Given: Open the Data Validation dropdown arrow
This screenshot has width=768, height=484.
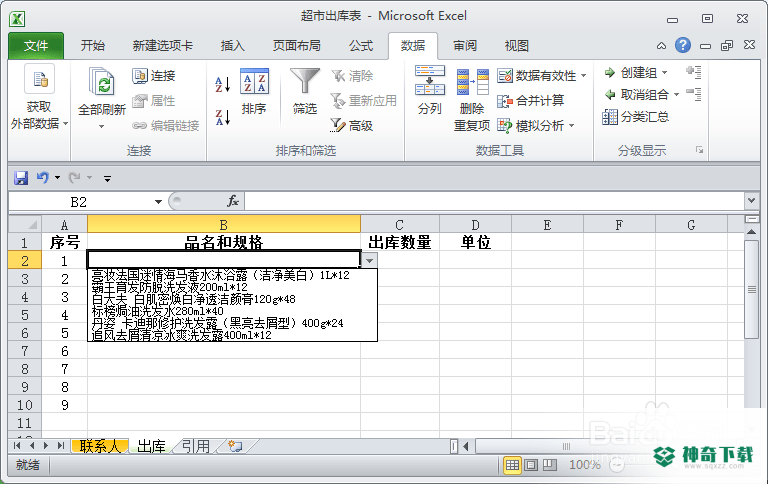Looking at the screenshot, I should (584, 76).
